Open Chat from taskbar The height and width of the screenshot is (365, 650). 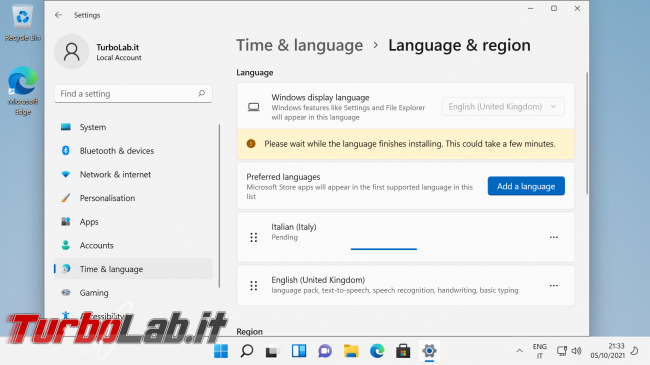coord(325,351)
